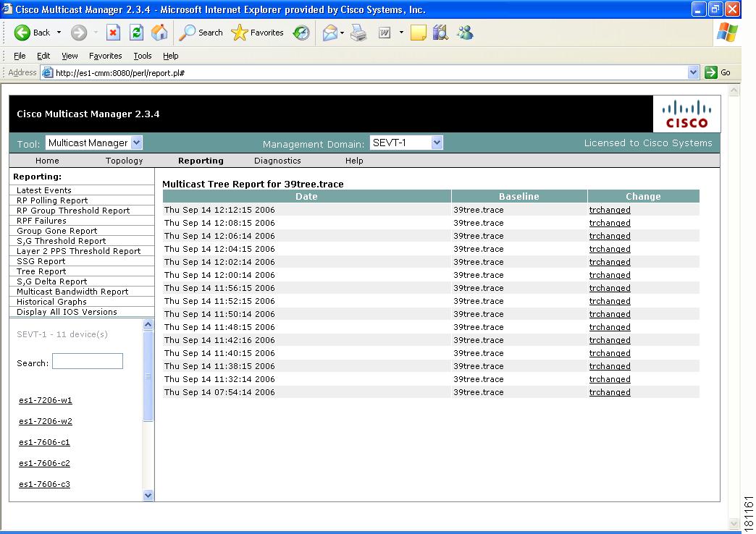Open the S,G Delta Report
Image resolution: width=756 pixels, height=534 pixels.
(52, 281)
